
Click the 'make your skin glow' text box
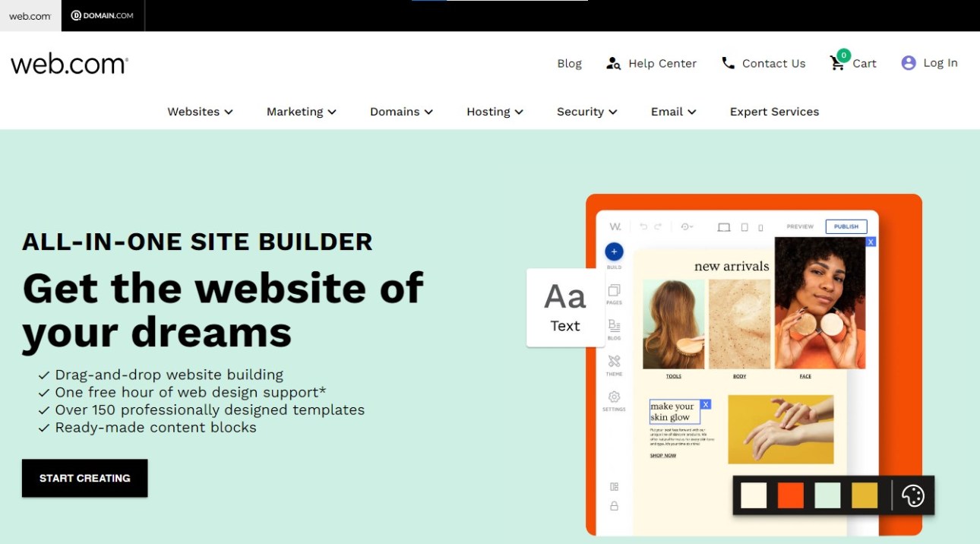pos(675,411)
